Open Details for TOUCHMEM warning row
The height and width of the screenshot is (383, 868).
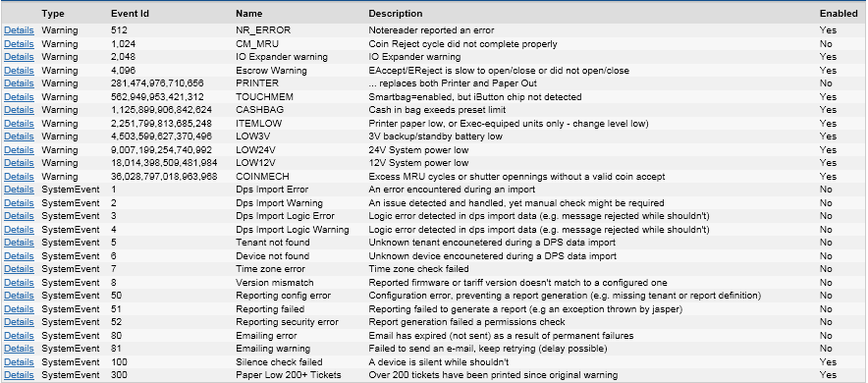(x=19, y=97)
